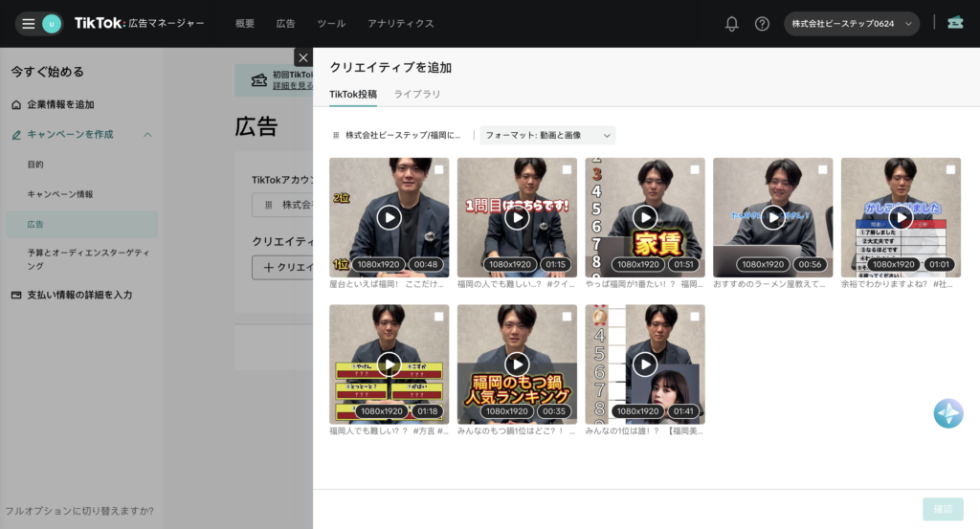This screenshot has height=529, width=980.
Task: Open the 株式会社ビーステップ0624 account dropdown
Action: pos(851,24)
